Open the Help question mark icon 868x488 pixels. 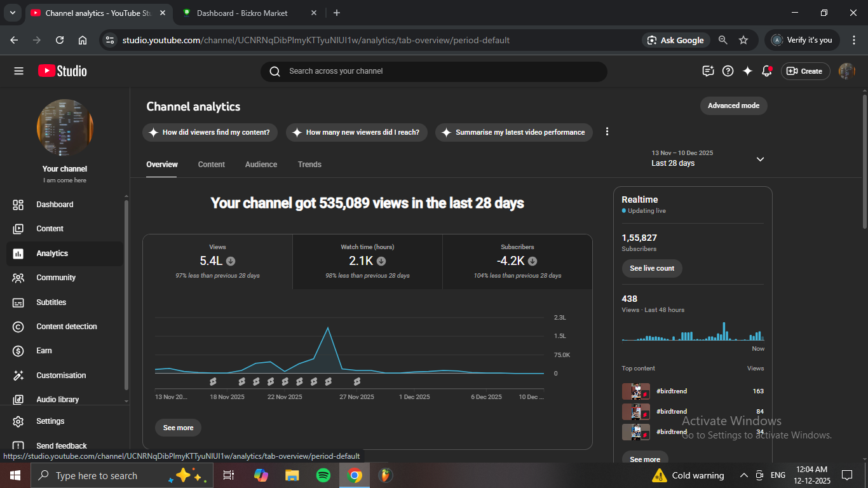tap(728, 71)
